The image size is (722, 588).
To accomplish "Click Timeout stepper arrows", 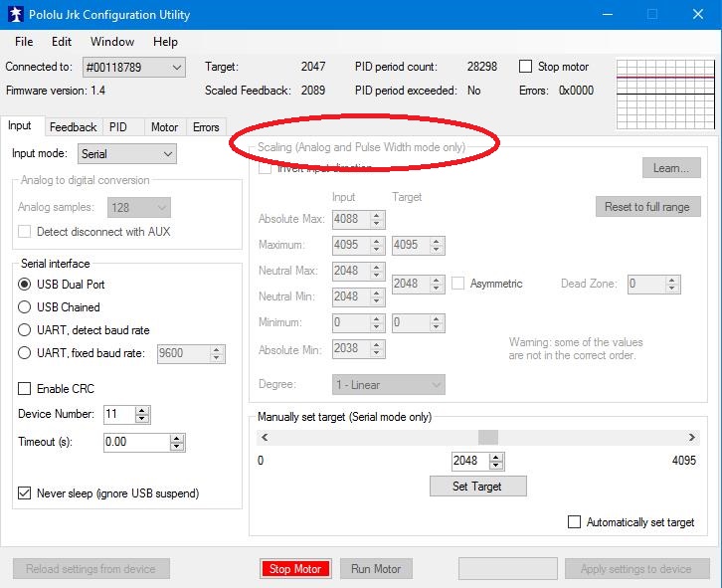I will pyautogui.click(x=177, y=443).
